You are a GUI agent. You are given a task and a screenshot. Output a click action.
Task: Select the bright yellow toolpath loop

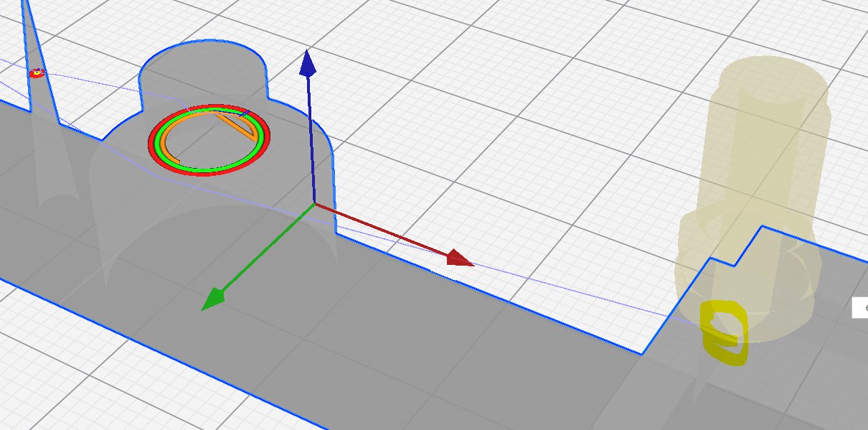coord(725,333)
